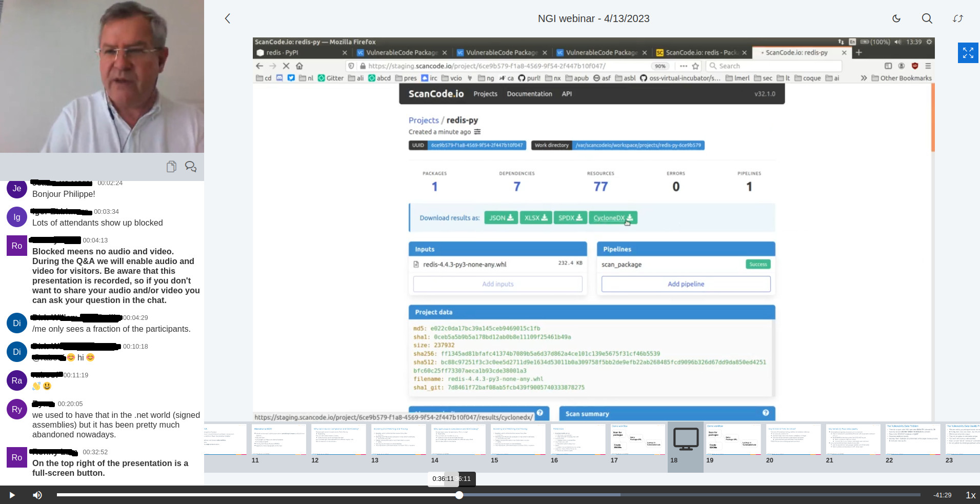Open the purl! bookmark
Screen dimensions: 980x504
(x=529, y=78)
